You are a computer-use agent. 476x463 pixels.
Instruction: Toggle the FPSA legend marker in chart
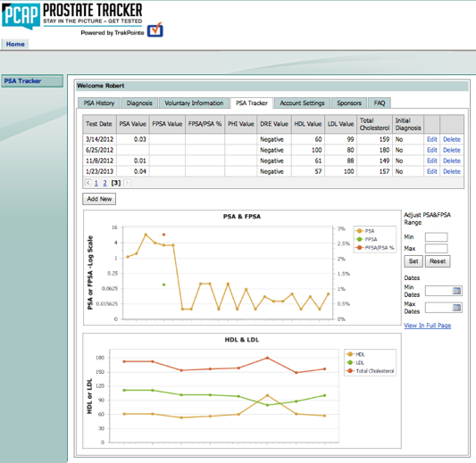[359, 239]
